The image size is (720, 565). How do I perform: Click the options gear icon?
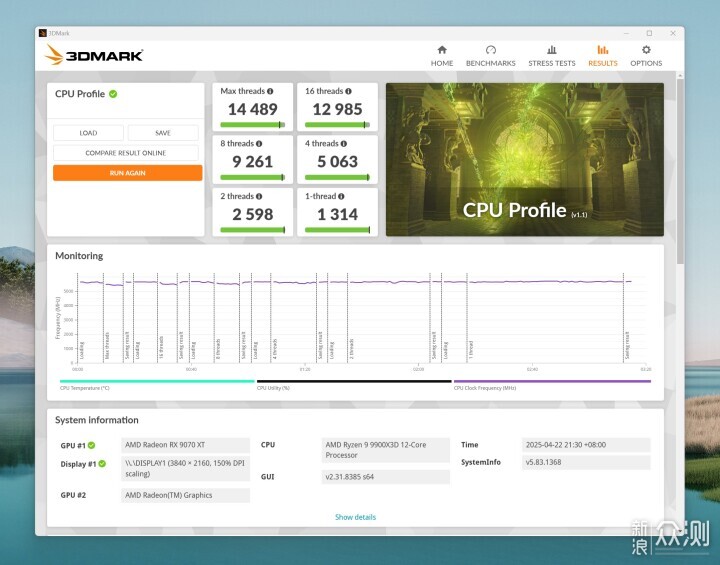point(646,50)
